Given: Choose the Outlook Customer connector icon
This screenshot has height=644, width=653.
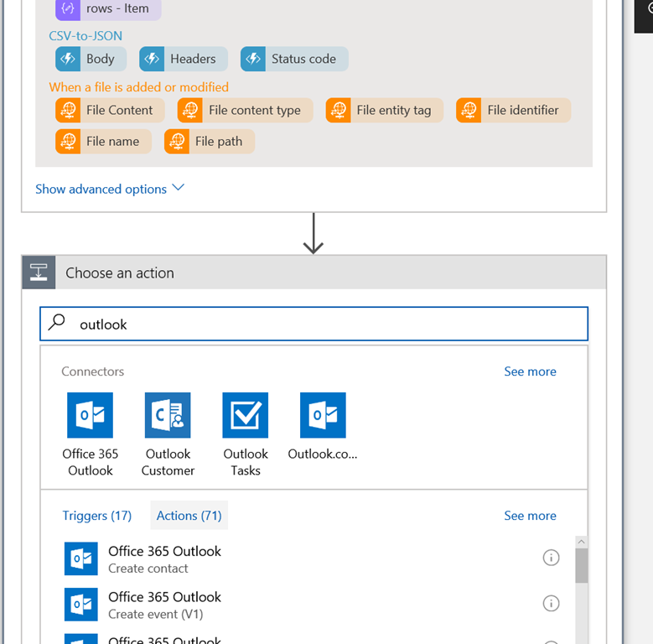Looking at the screenshot, I should [x=168, y=415].
